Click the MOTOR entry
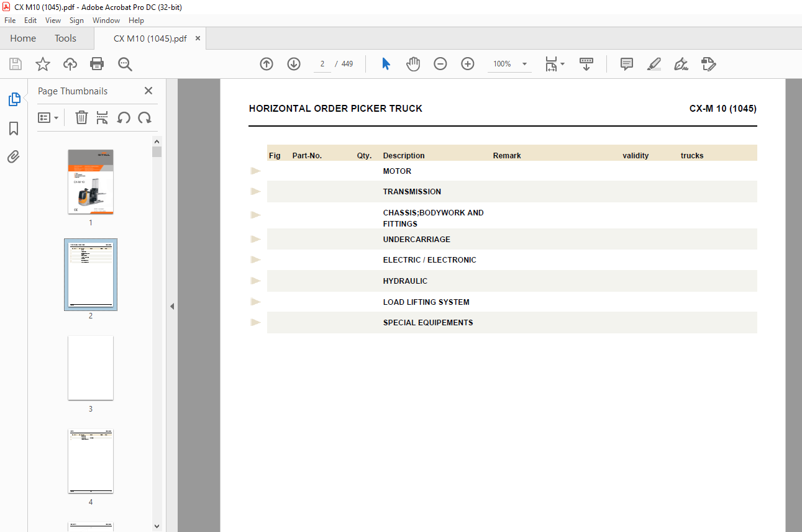Screen dimensions: 802x532 tap(397, 171)
